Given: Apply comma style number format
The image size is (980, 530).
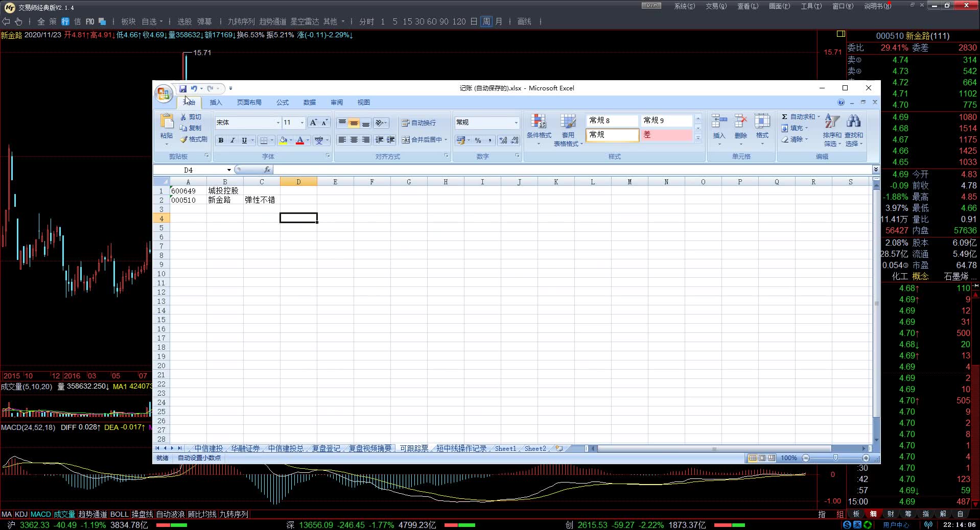Looking at the screenshot, I should click(x=489, y=140).
